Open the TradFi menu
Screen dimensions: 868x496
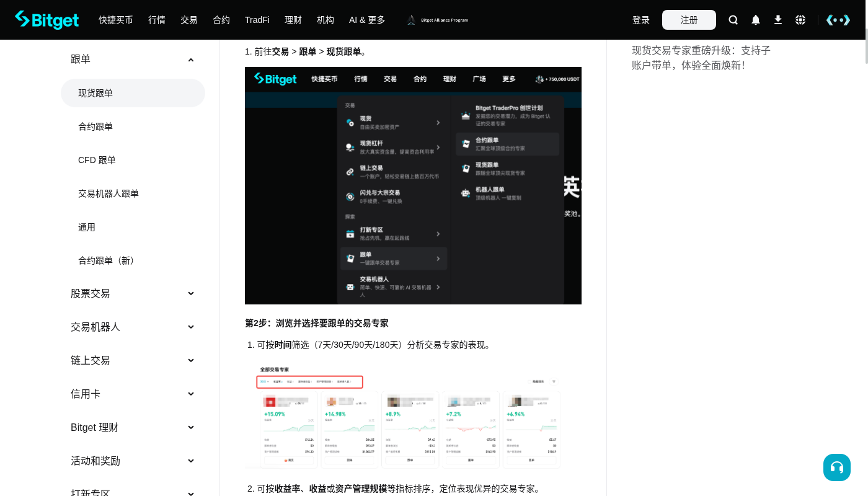[x=257, y=20]
